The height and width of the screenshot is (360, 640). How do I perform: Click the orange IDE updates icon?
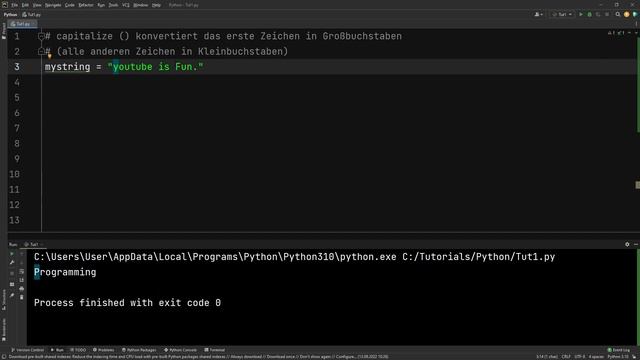pos(627,14)
